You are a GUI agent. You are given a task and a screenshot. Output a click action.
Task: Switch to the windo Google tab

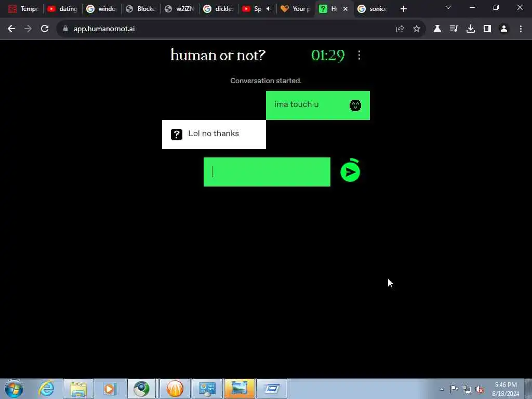click(x=101, y=9)
